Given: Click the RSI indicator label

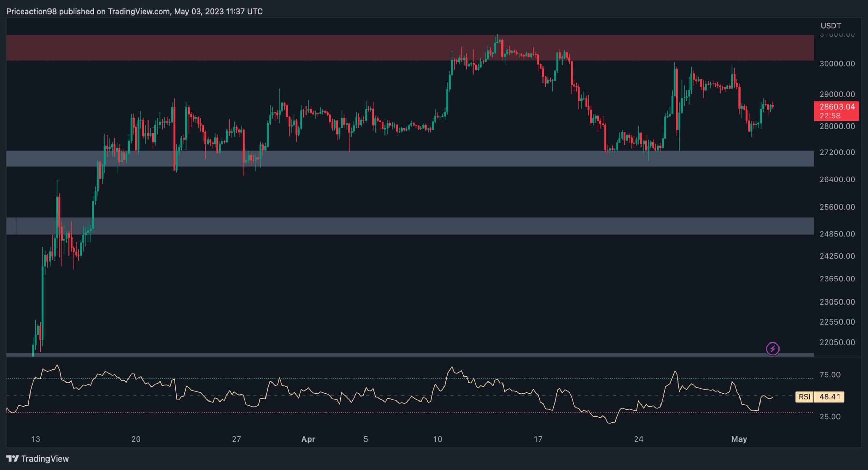Looking at the screenshot, I should [x=805, y=397].
